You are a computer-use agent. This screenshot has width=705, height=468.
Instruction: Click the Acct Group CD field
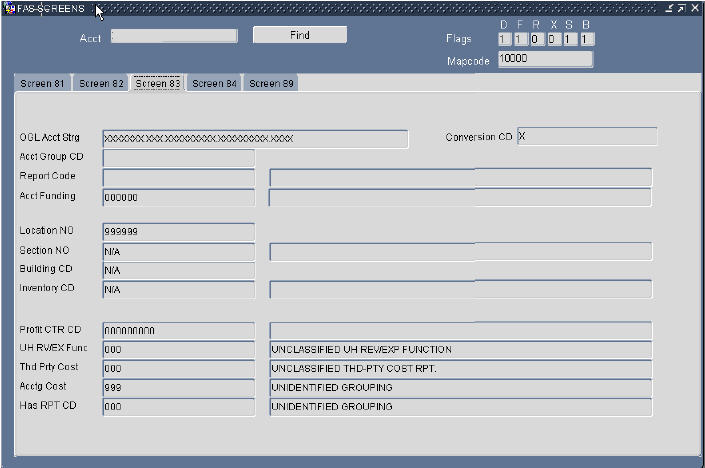pos(178,158)
